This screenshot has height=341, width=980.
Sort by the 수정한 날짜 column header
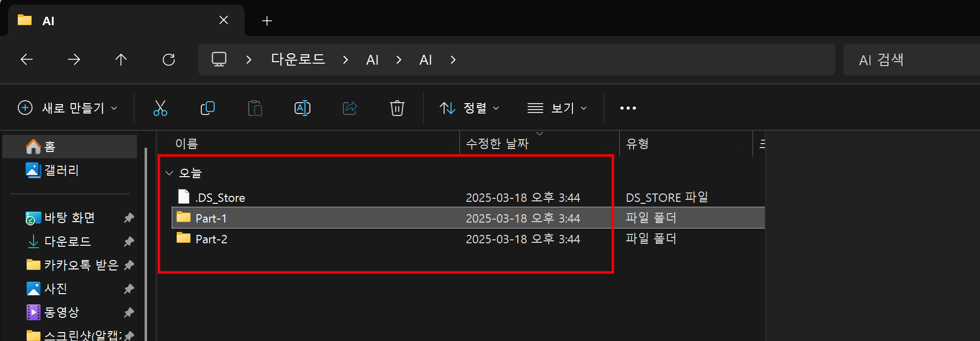497,144
